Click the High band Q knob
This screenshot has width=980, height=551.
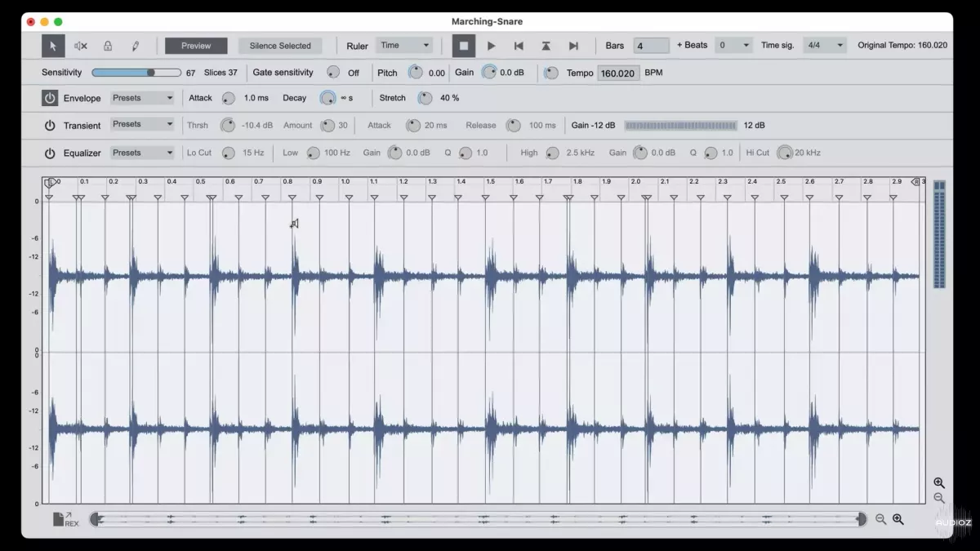coord(710,153)
